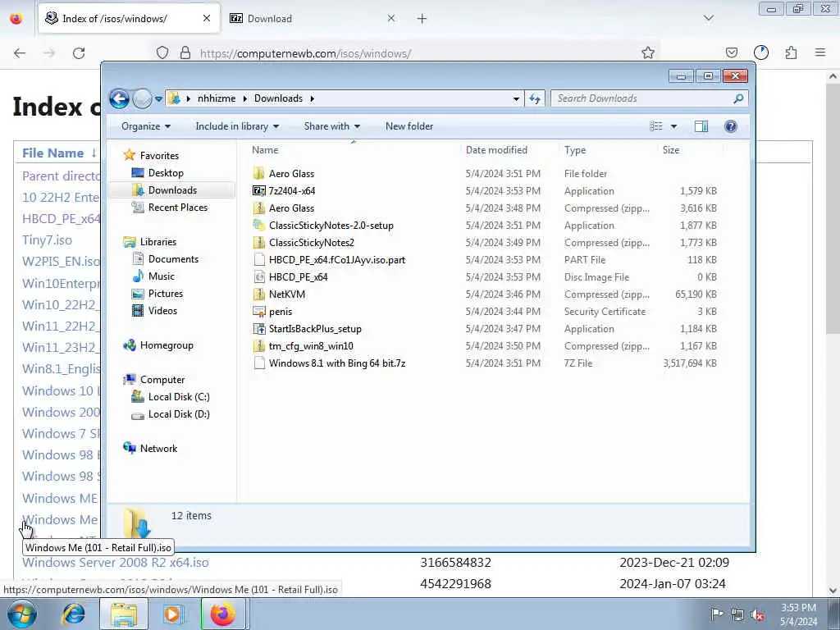Select the NetKVM zip file icon
The height and width of the screenshot is (630, 840).
(x=258, y=294)
